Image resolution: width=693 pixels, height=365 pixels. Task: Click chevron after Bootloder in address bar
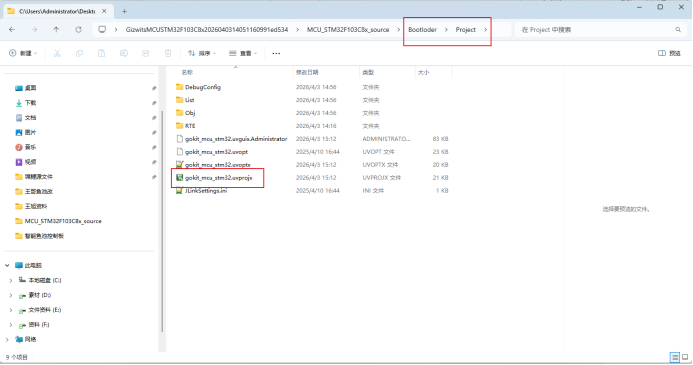[x=446, y=30]
